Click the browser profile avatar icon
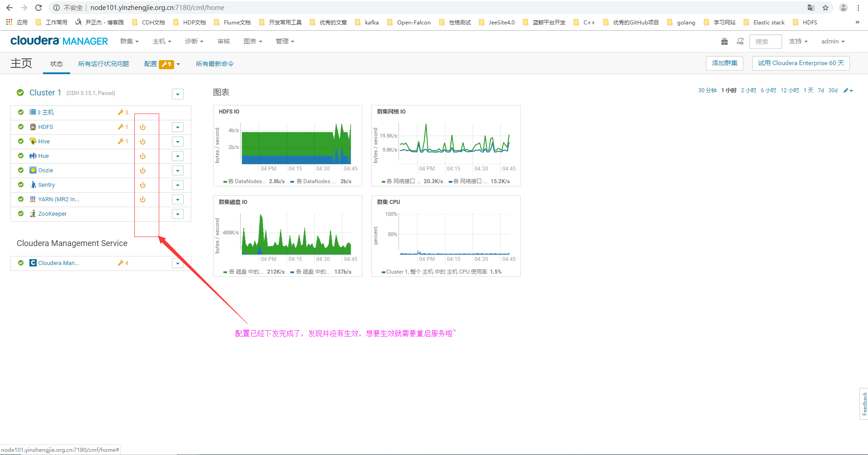Image resolution: width=868 pixels, height=455 pixels. click(844, 8)
